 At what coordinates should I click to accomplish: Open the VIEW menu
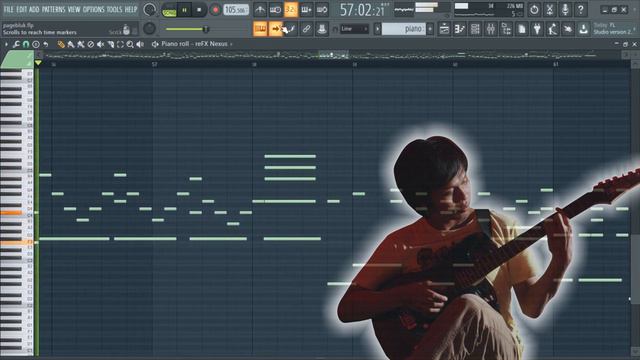pos(74,9)
